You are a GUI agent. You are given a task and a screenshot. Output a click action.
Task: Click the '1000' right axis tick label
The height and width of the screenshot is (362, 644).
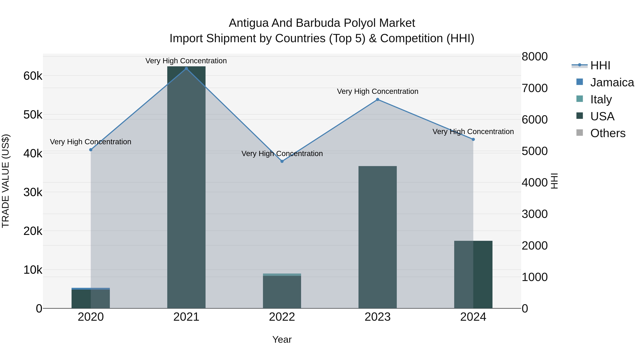pyautogui.click(x=535, y=277)
